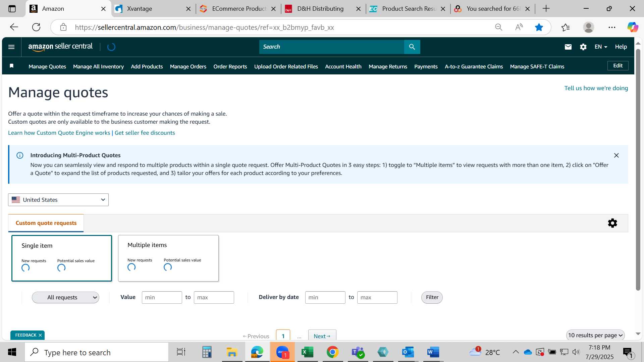Open Payments menu item
This screenshot has width=644, height=362.
click(426, 66)
